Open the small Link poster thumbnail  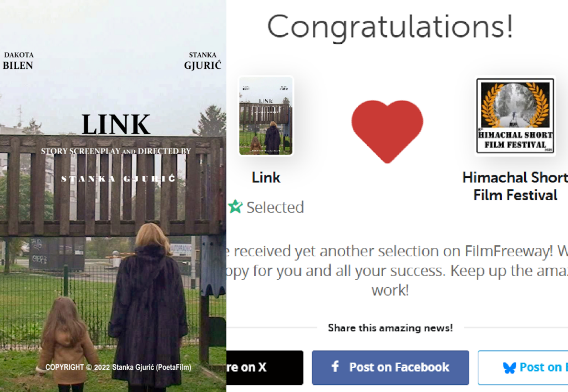click(266, 115)
